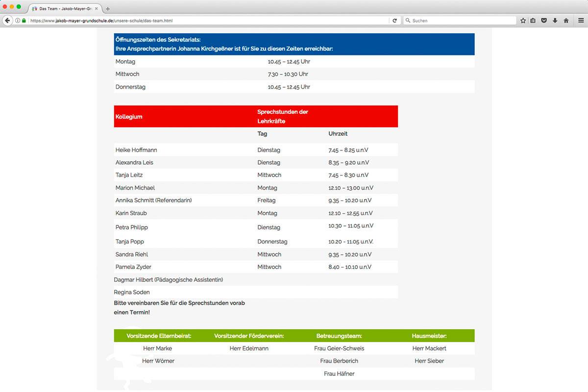Click the Uhrzeit column header
This screenshot has width=588, height=392.
point(338,134)
